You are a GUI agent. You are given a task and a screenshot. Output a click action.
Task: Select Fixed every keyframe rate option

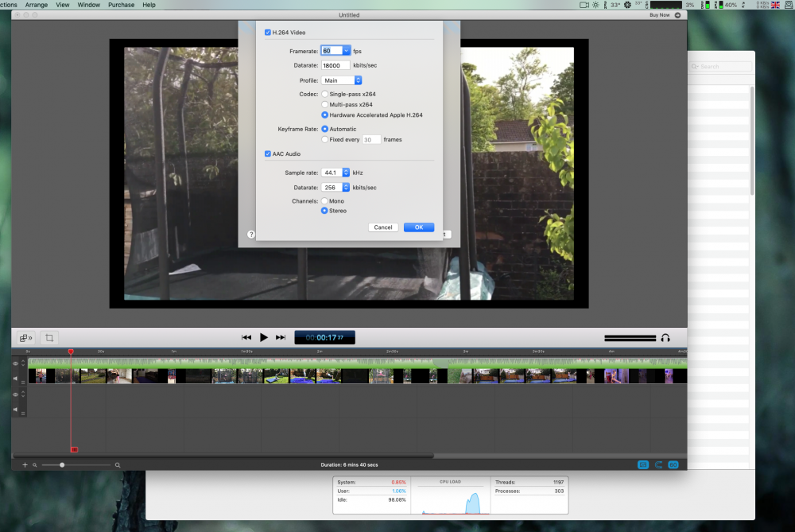click(324, 139)
